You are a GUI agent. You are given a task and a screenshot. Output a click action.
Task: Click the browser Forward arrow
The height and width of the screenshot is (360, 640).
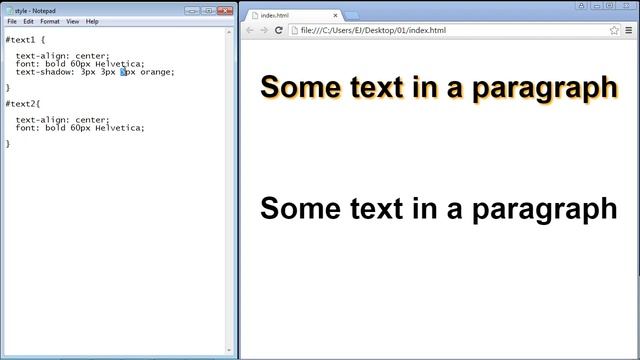pyautogui.click(x=264, y=30)
